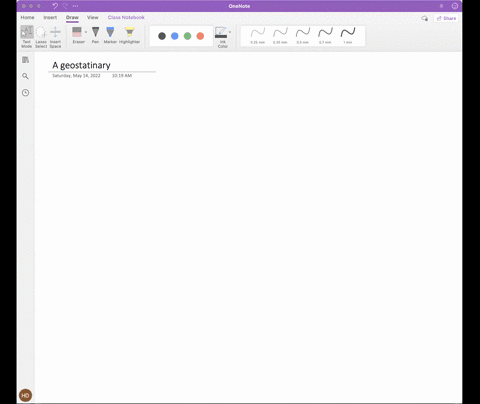
Task: Choose the blue ink color
Action: point(175,36)
